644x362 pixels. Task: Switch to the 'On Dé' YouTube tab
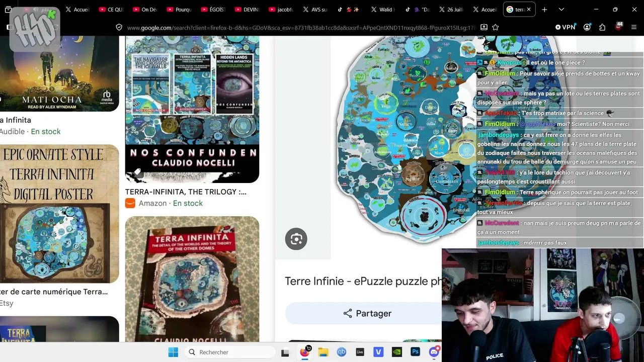click(x=144, y=10)
